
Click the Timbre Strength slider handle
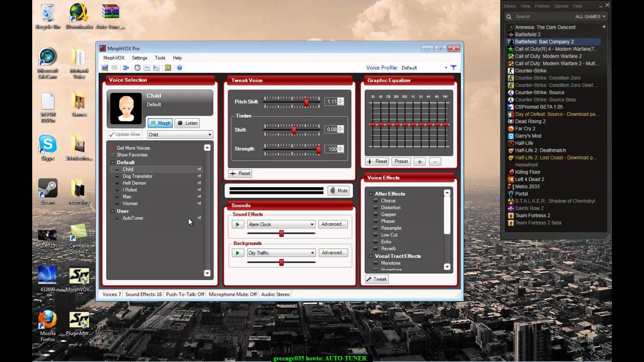[x=318, y=149]
